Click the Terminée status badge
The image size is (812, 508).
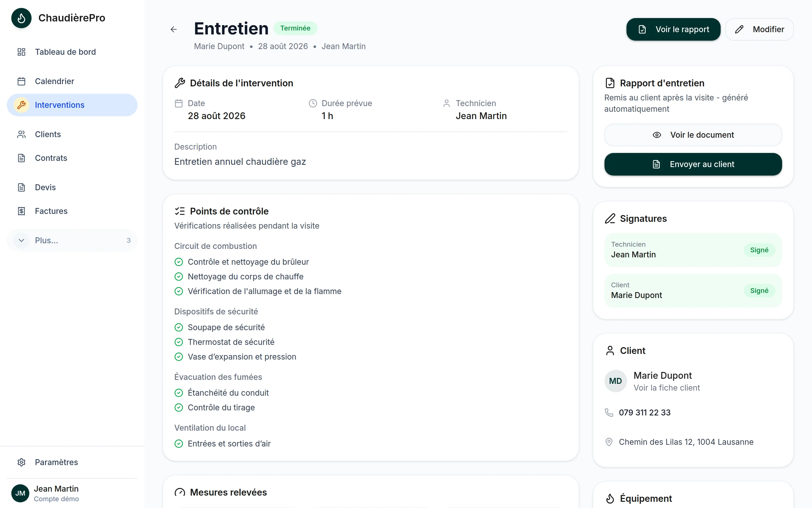click(295, 28)
